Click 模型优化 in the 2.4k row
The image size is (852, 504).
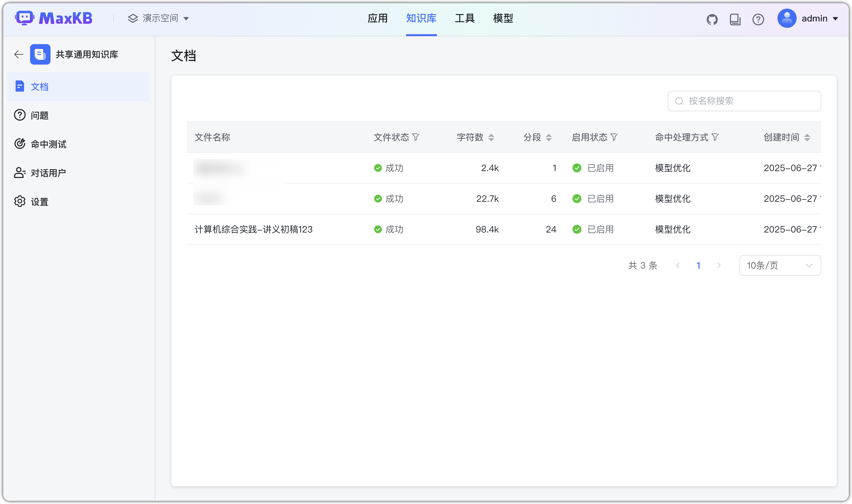672,168
